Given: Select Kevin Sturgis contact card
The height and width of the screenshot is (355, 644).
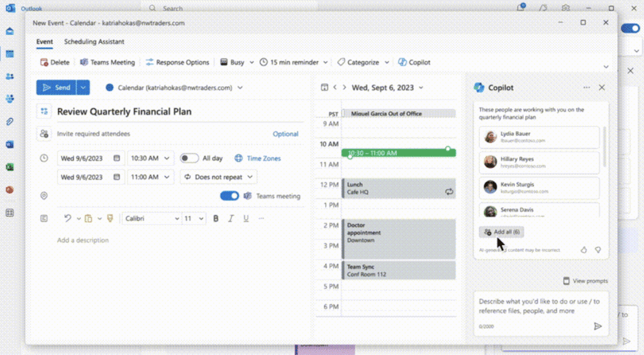Looking at the screenshot, I should 539,188.
